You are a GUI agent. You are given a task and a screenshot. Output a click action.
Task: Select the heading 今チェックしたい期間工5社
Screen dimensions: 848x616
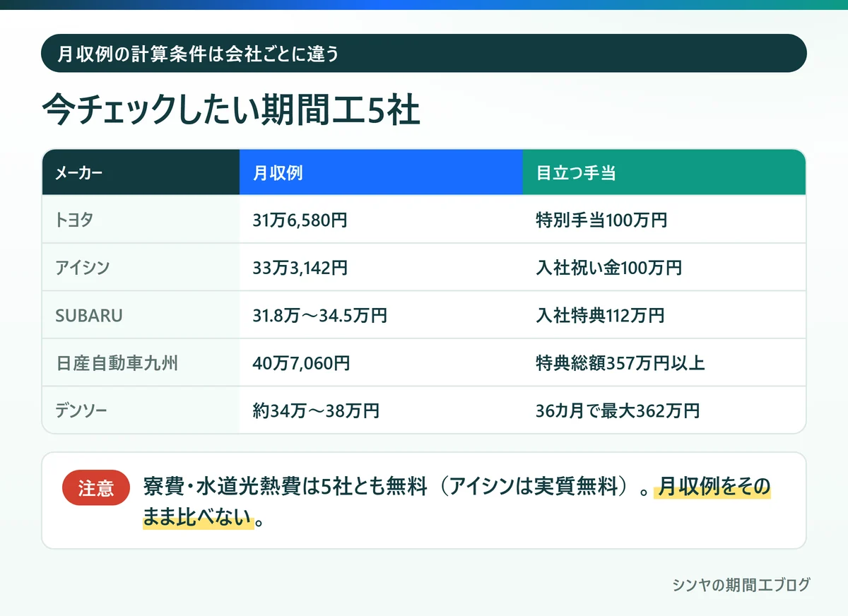pyautogui.click(x=231, y=111)
